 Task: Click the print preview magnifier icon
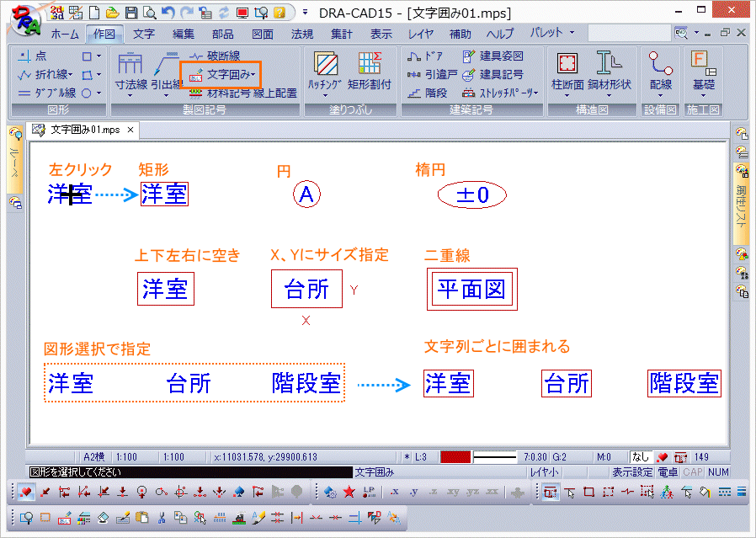point(150,13)
